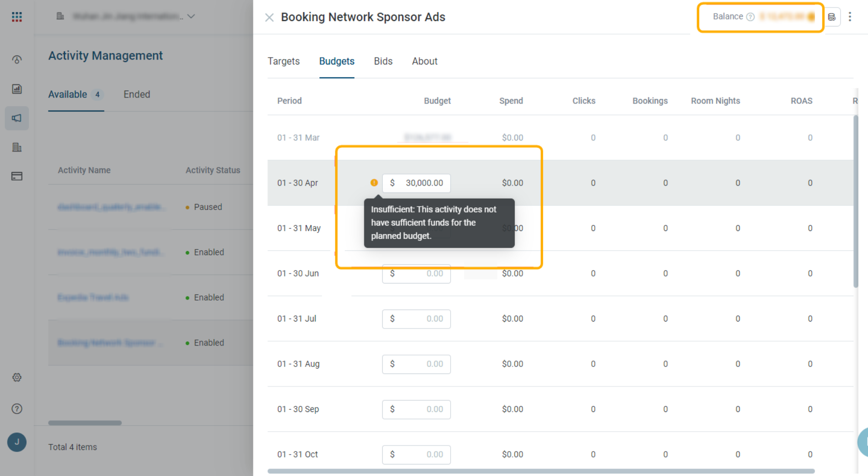Image resolution: width=868 pixels, height=476 pixels.
Task: Click the Total 4 items label
Action: point(72,447)
